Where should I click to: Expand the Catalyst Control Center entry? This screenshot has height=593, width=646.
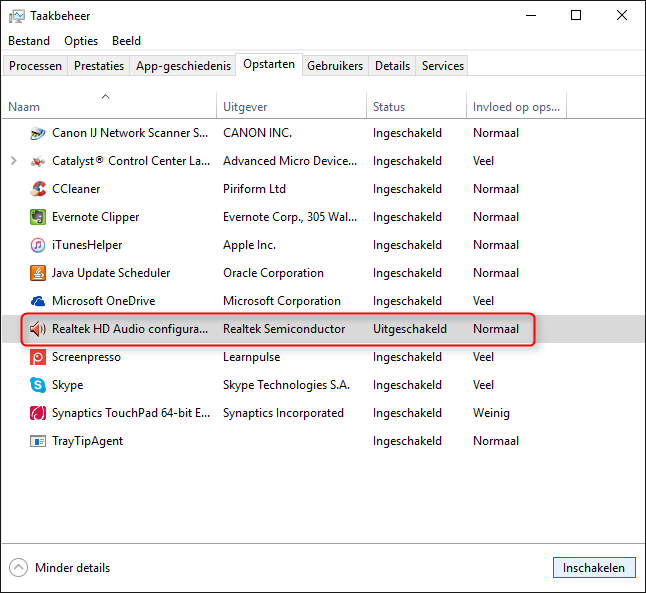14,161
